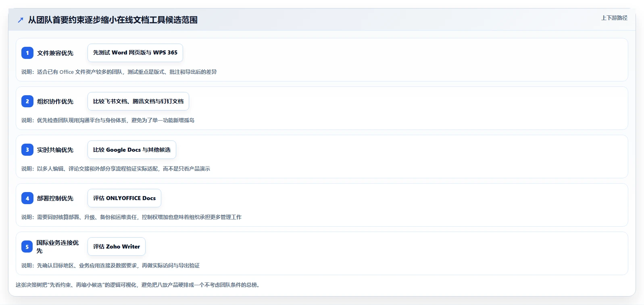Click the note about 部署、升级、备份和运维责任
The height and width of the screenshot is (305, 644).
pyautogui.click(x=131, y=217)
